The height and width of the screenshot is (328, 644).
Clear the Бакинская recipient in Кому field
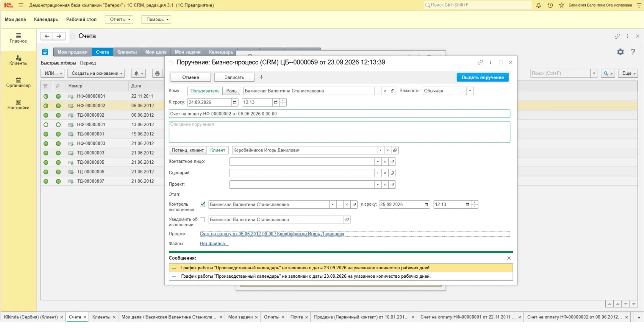point(385,91)
